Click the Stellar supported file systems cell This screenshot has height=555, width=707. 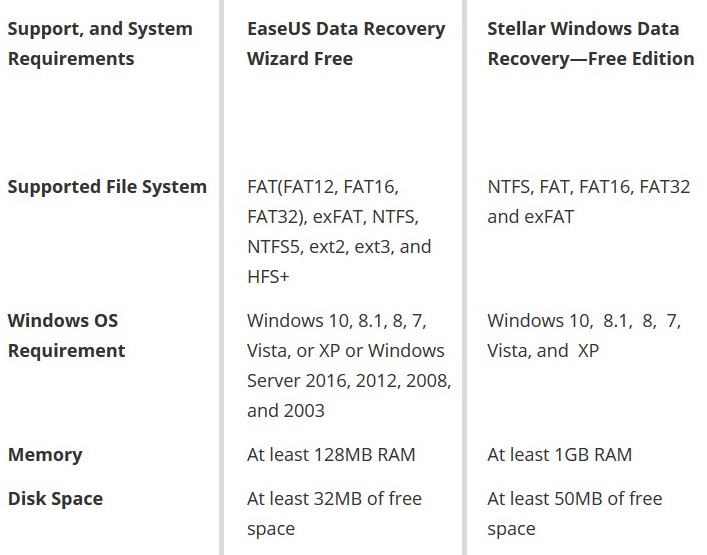pos(588,202)
